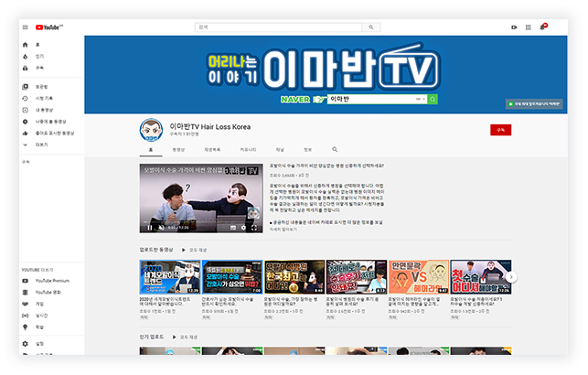Pause the featured video
The image size is (588, 375).
coord(150,228)
